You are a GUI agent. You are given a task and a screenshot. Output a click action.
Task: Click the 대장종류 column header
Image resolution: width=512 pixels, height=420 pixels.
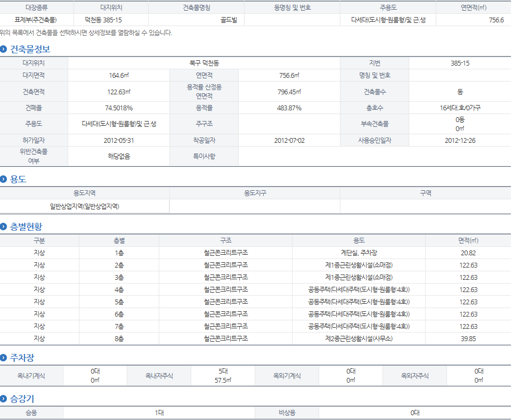point(37,7)
